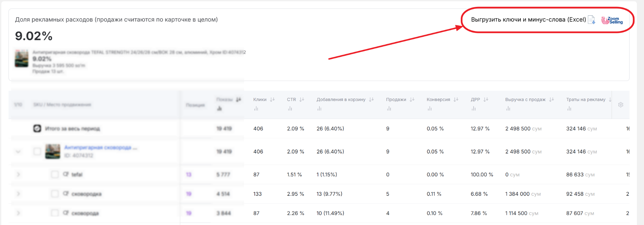Screen dimensions: 644x225
Task: Open the chart icon under Выручка с продаж
Action: pos(508,109)
